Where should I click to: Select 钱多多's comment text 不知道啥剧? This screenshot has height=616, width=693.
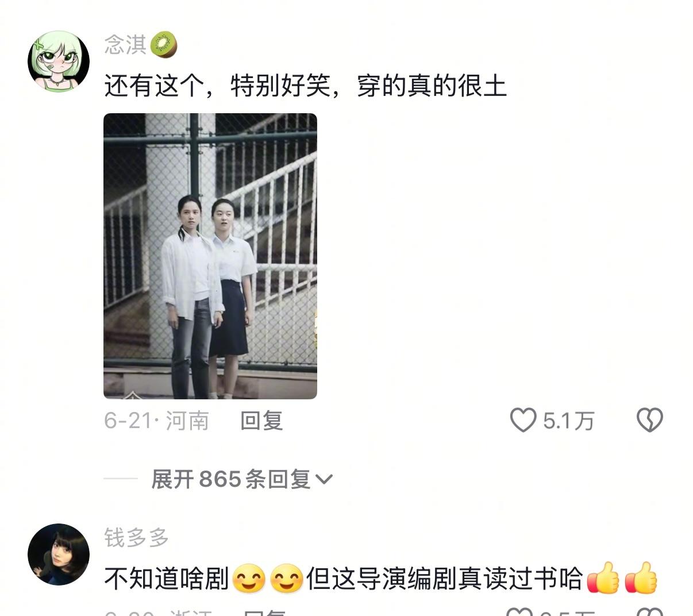[167, 578]
